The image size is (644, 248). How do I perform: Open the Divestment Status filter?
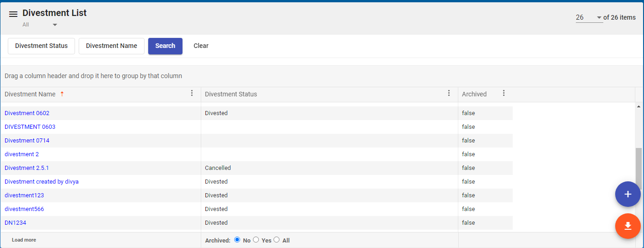(41, 46)
